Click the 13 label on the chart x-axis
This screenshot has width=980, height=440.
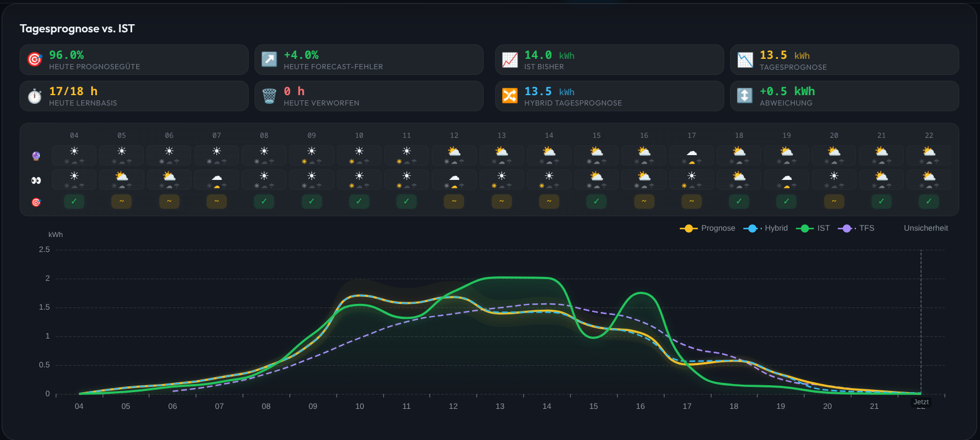[500, 407]
